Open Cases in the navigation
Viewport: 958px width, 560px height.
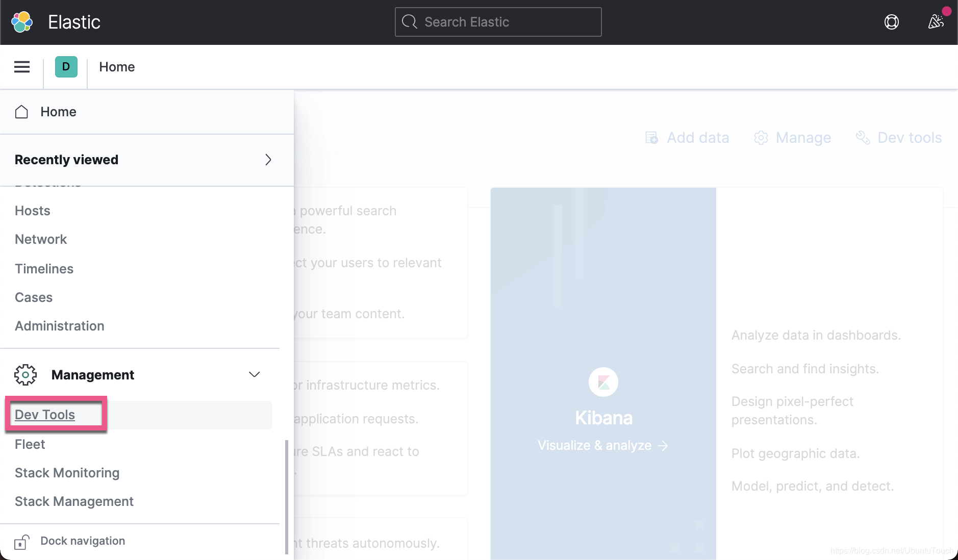[x=34, y=297]
